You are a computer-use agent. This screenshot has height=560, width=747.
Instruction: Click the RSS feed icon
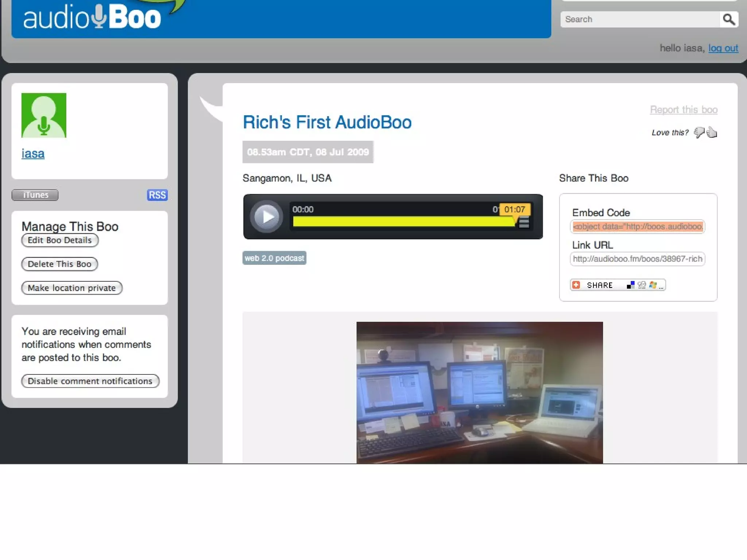click(157, 195)
